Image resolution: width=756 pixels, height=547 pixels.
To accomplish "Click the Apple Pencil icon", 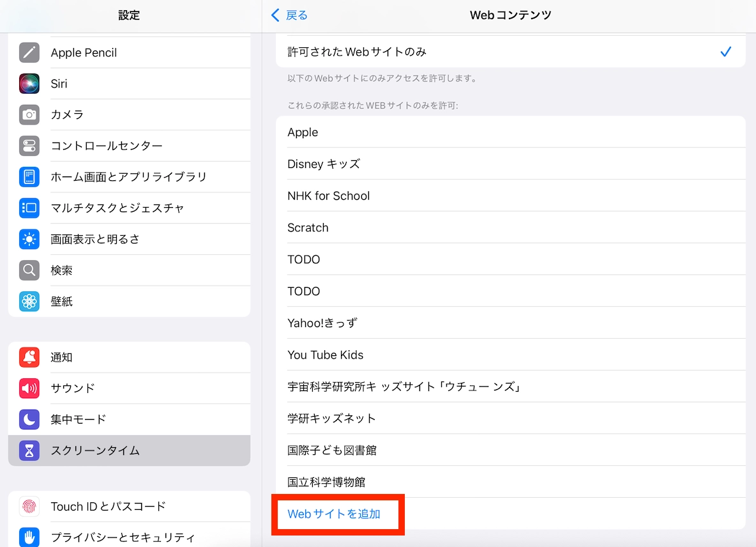I will [x=29, y=52].
